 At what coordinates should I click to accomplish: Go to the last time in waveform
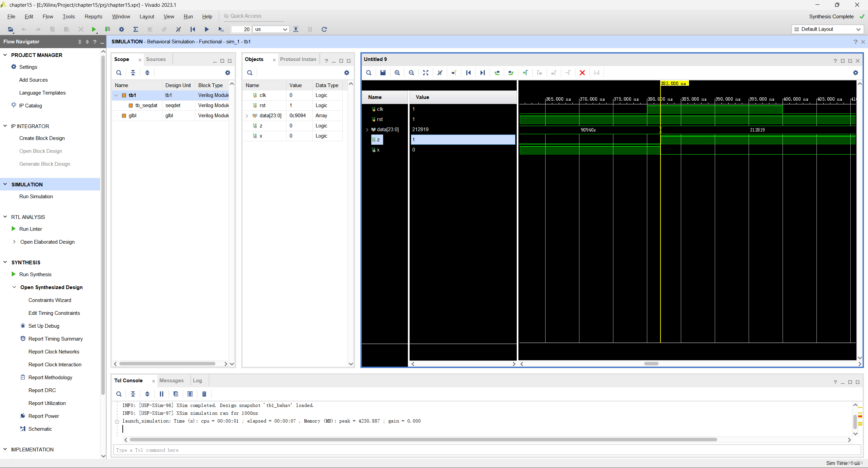[x=482, y=73]
